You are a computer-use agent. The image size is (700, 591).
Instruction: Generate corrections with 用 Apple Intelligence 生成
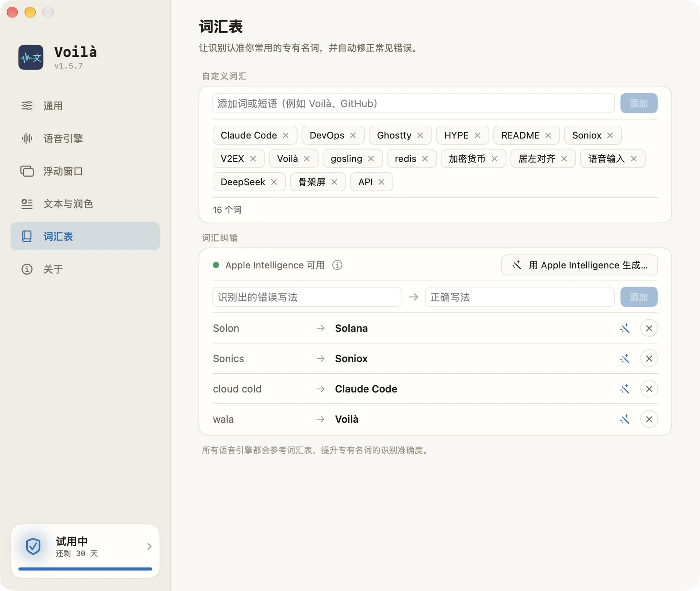pyautogui.click(x=579, y=265)
